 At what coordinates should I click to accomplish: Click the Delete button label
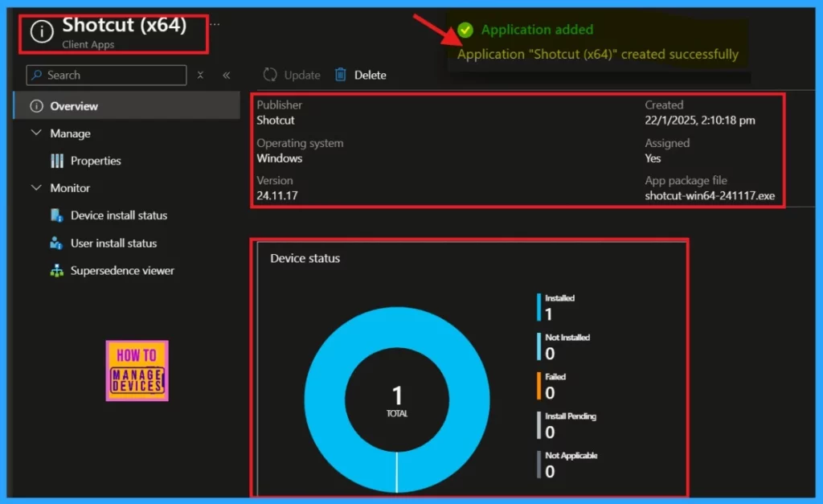(370, 75)
